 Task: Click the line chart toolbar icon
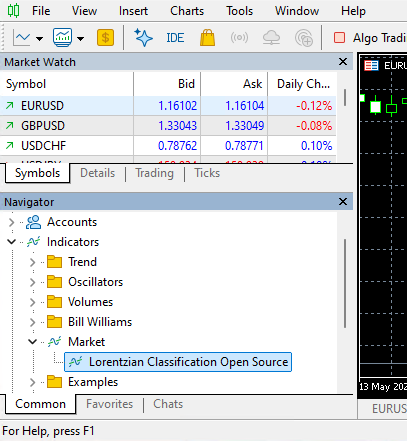(22, 38)
